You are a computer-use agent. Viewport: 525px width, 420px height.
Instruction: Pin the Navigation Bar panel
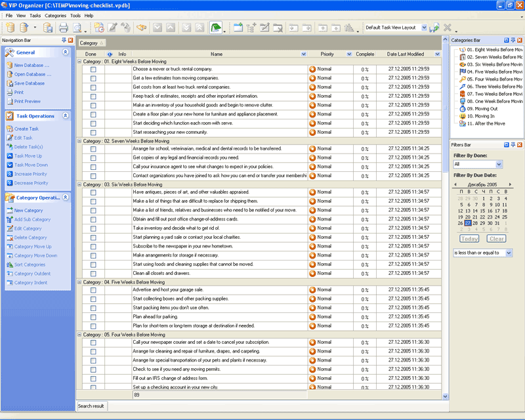(63, 40)
